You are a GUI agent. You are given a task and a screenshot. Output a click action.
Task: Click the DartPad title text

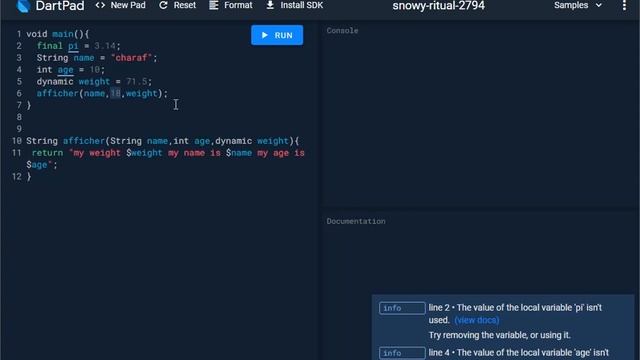(x=60, y=6)
